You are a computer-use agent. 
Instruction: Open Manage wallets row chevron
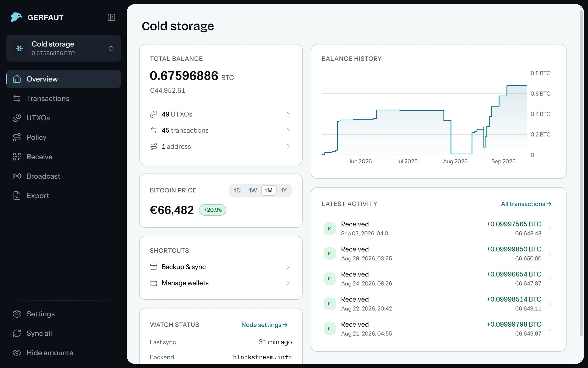click(x=288, y=283)
